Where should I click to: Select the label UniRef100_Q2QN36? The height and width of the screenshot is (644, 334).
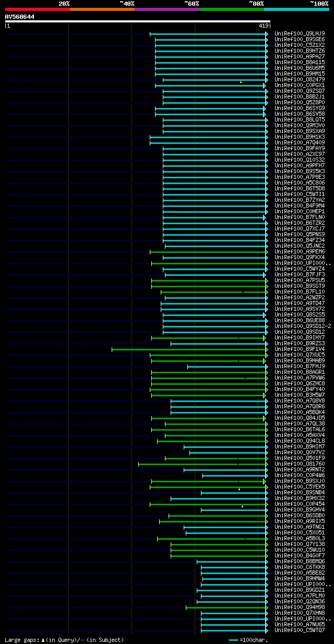pyautogui.click(x=300, y=601)
